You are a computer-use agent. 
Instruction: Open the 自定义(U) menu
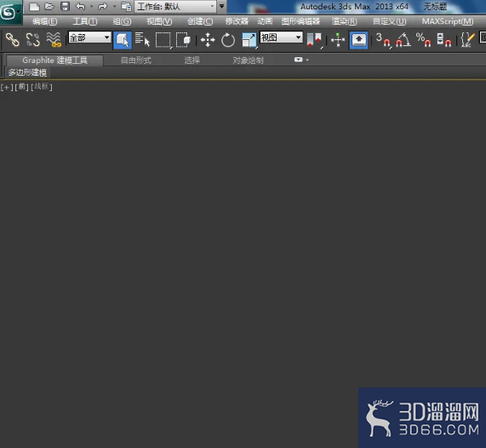pyautogui.click(x=390, y=21)
